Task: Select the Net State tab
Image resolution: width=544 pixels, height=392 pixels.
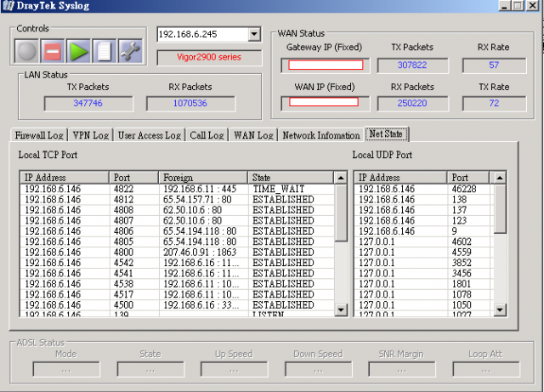Action: click(386, 134)
